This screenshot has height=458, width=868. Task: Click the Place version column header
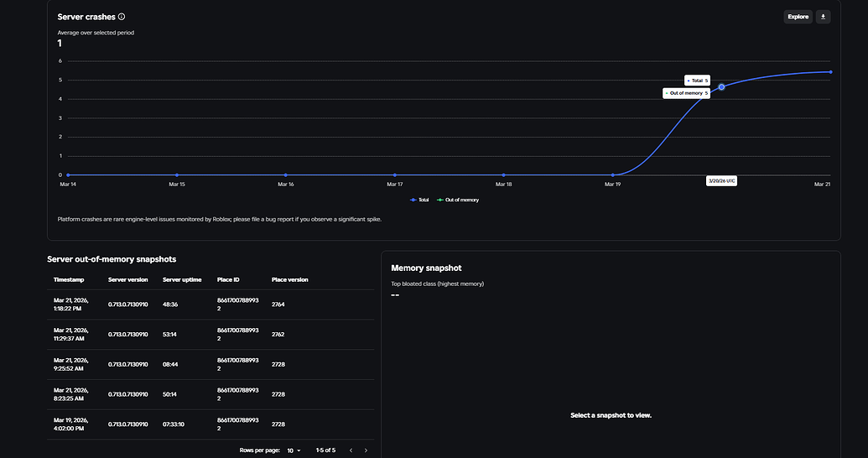(x=290, y=279)
